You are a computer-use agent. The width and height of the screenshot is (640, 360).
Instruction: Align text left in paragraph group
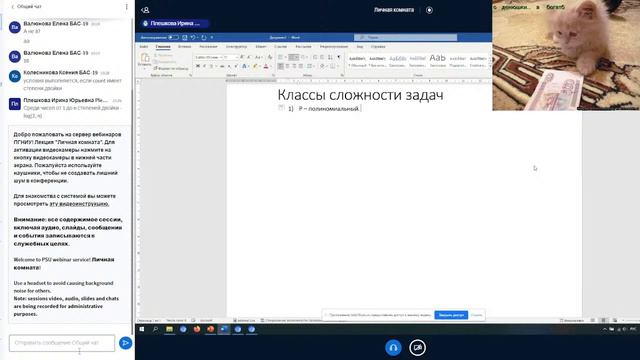tap(280, 66)
